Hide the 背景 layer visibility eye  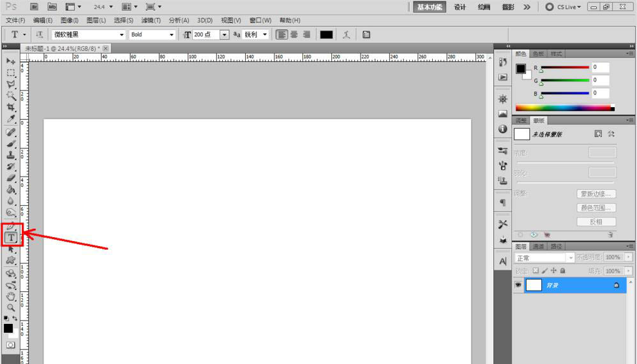(518, 285)
